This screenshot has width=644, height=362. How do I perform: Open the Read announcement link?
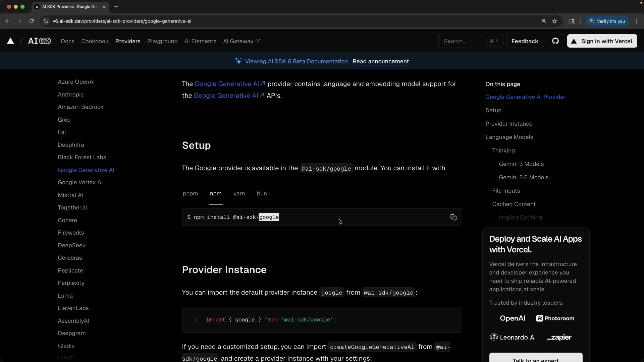pyautogui.click(x=380, y=61)
